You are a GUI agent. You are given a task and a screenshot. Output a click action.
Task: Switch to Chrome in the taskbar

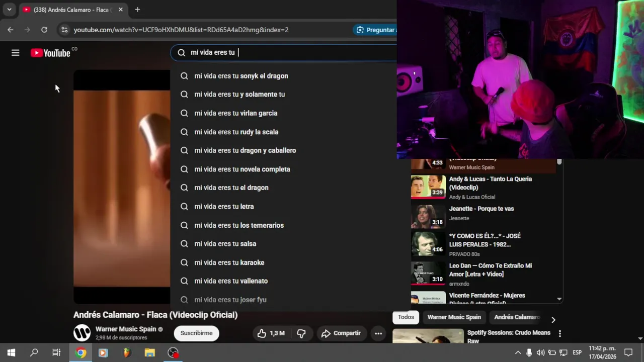pos(80,352)
